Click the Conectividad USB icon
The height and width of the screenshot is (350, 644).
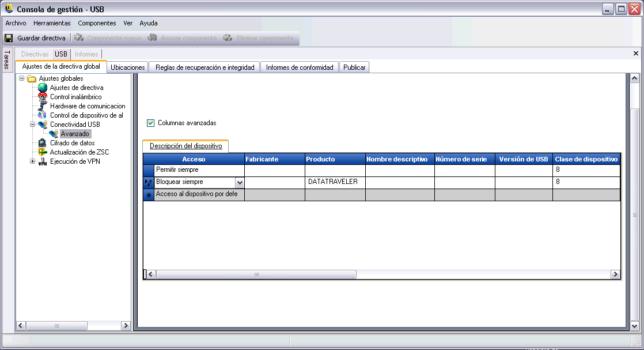(x=42, y=125)
